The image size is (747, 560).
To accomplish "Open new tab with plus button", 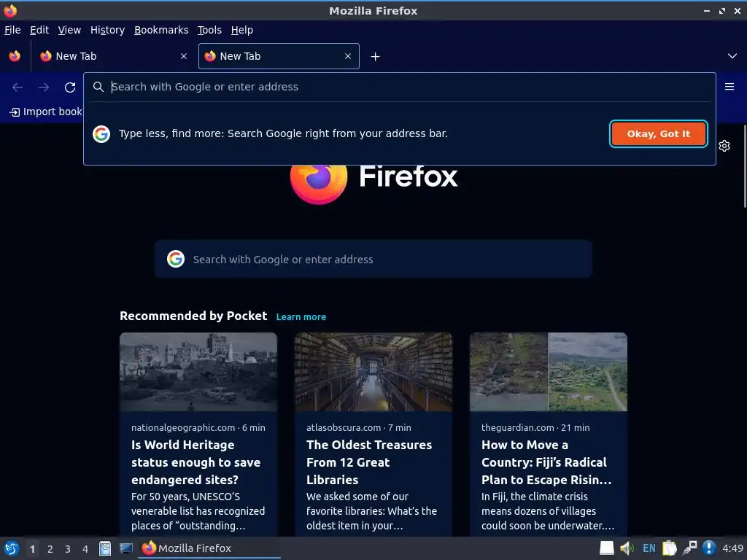I will [x=376, y=57].
